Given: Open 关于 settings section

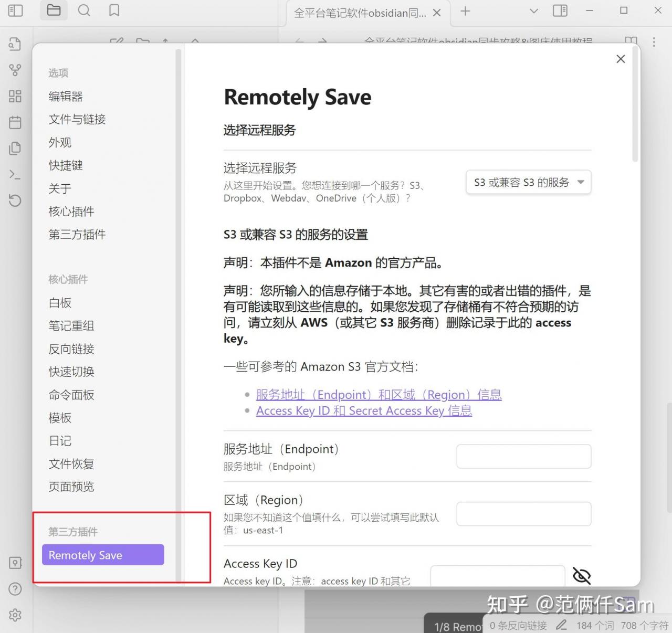Looking at the screenshot, I should pos(60,188).
